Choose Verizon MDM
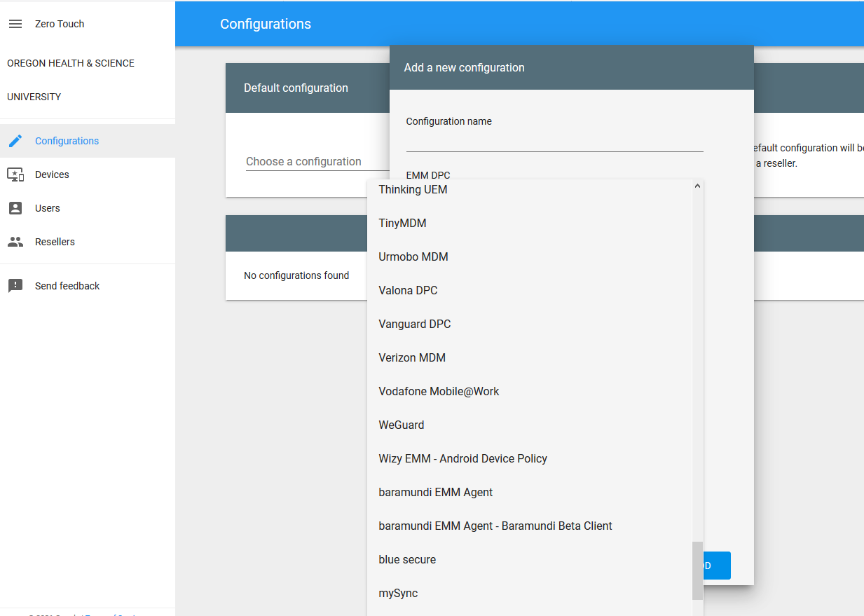This screenshot has width=864, height=616. coord(529,357)
